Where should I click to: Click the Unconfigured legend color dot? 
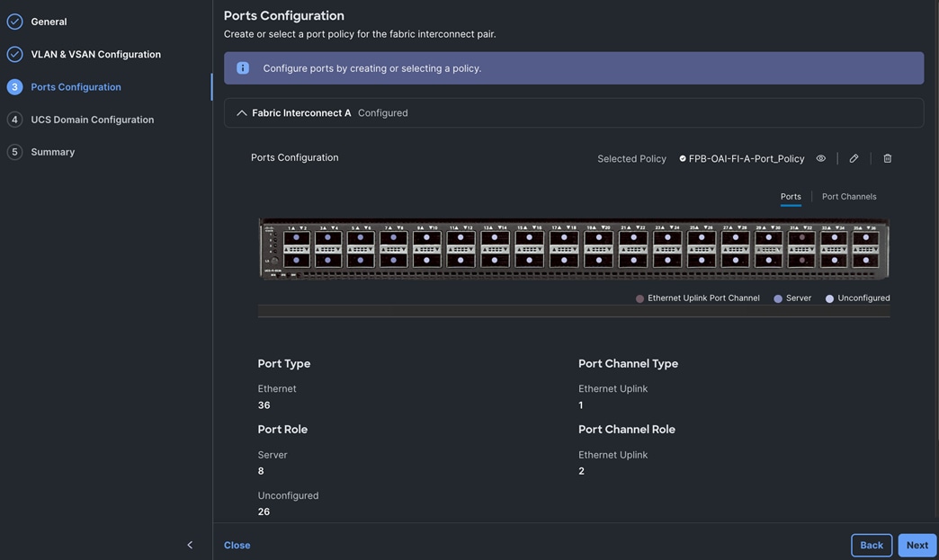tap(829, 298)
